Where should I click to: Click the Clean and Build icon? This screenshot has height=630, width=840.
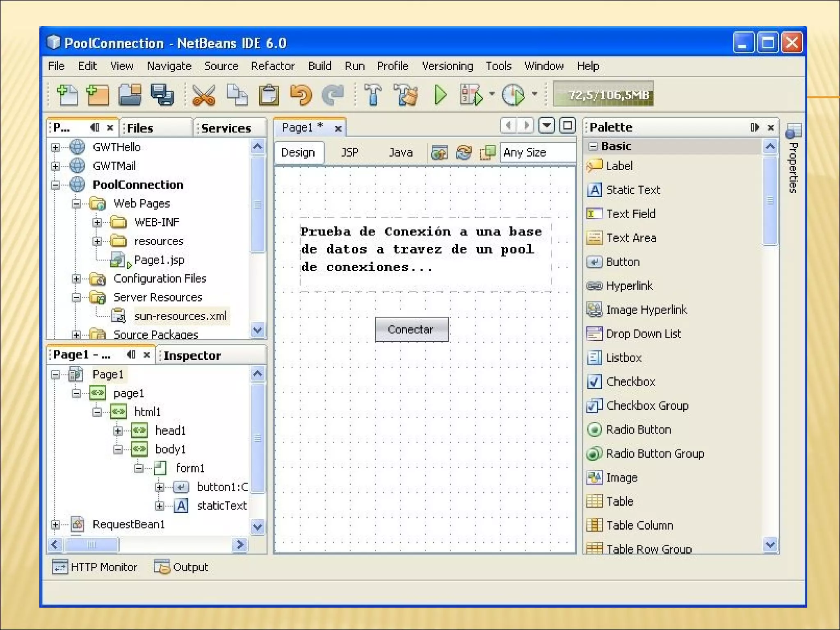coord(405,95)
